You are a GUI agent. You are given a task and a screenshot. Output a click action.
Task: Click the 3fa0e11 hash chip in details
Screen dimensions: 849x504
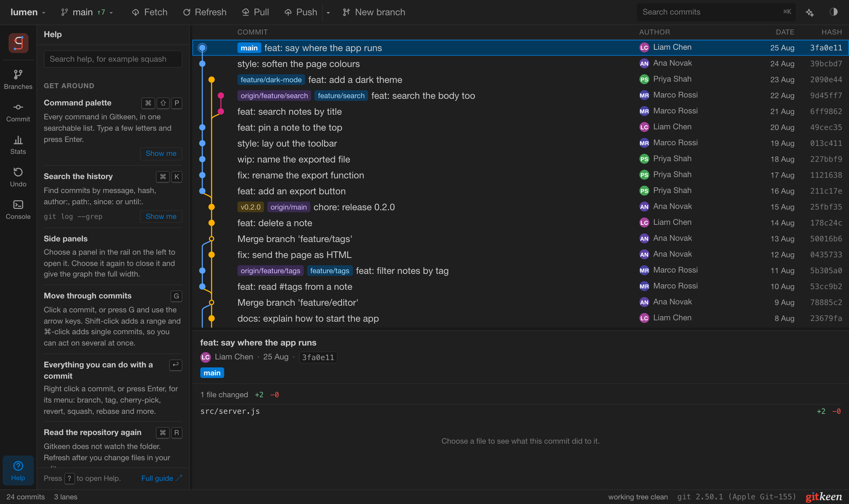pos(318,357)
